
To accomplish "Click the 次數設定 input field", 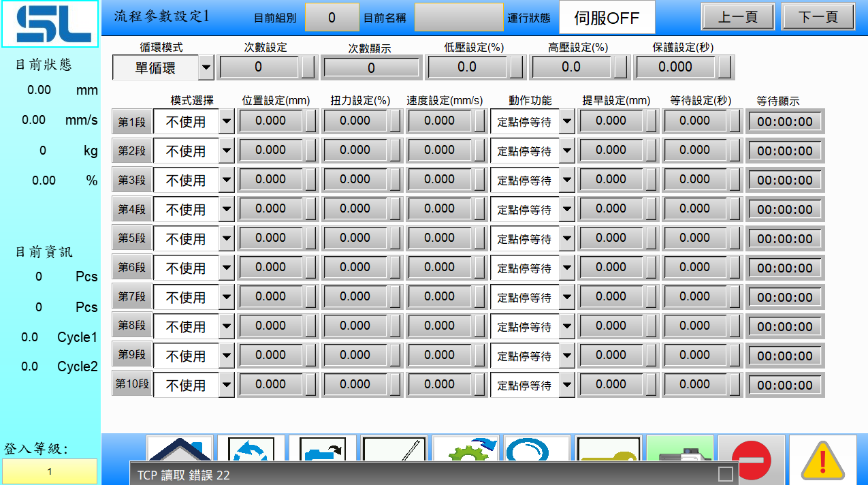I will [x=259, y=67].
